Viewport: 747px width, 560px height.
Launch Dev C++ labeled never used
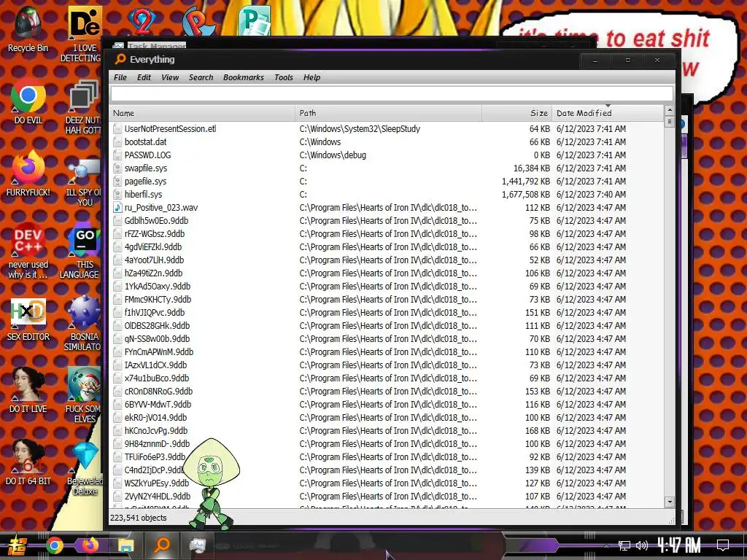pyautogui.click(x=28, y=251)
